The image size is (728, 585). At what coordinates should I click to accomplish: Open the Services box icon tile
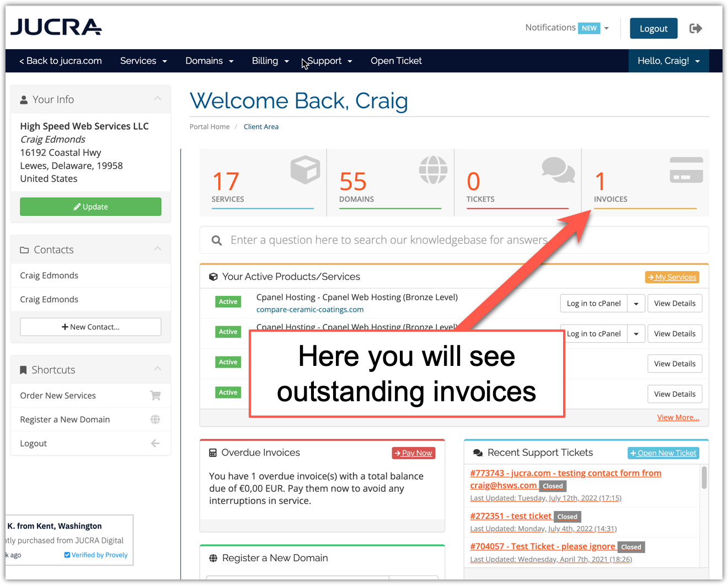click(305, 169)
